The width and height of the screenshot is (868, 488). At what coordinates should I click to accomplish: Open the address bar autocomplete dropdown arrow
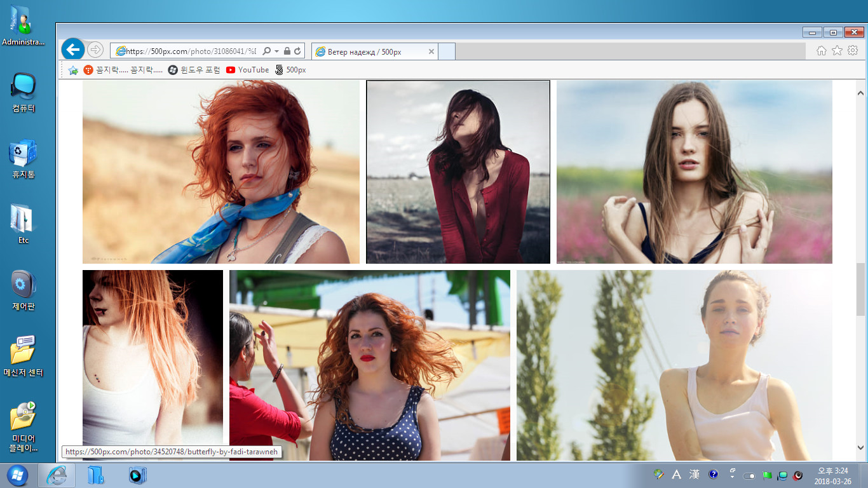point(277,51)
